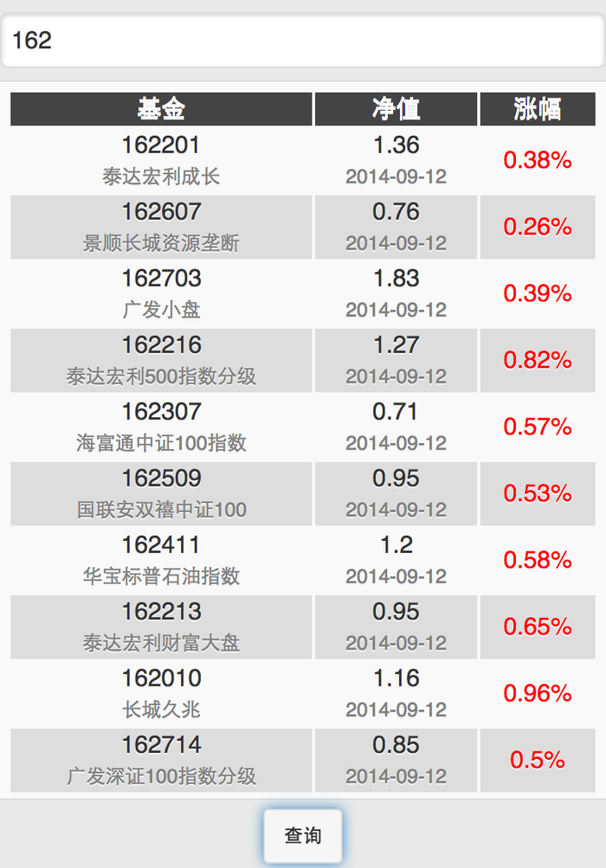Click the 基金 column header
Viewport: 606px width, 868px height.
161,109
